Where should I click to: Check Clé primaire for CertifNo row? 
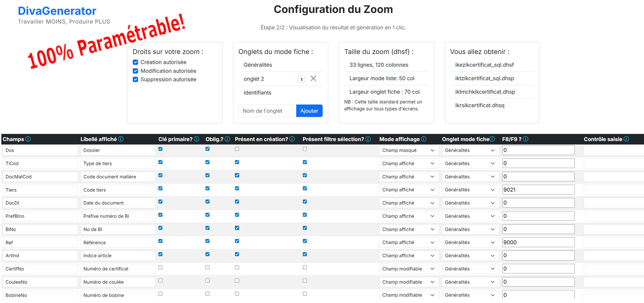(x=161, y=268)
